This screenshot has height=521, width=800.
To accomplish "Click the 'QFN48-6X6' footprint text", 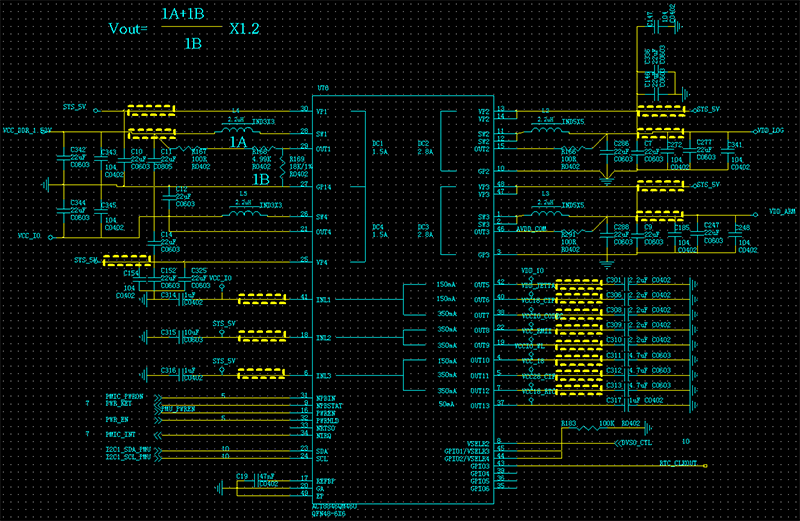I will coord(329,514).
